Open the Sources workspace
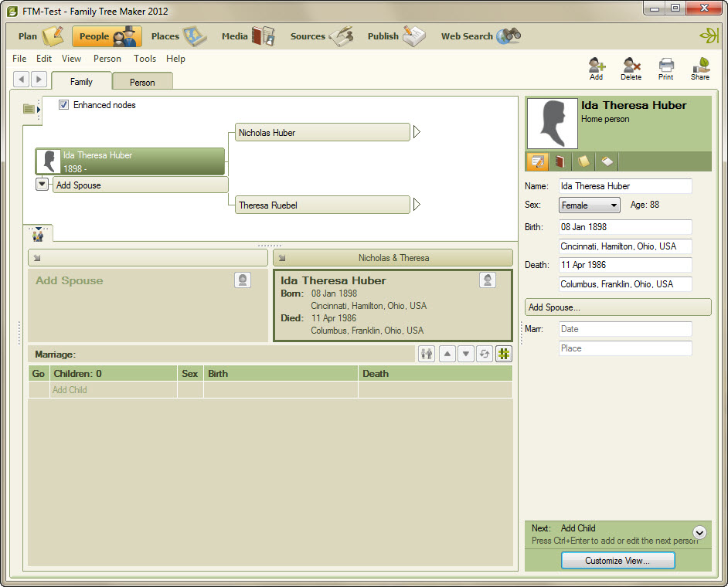 pyautogui.click(x=321, y=36)
